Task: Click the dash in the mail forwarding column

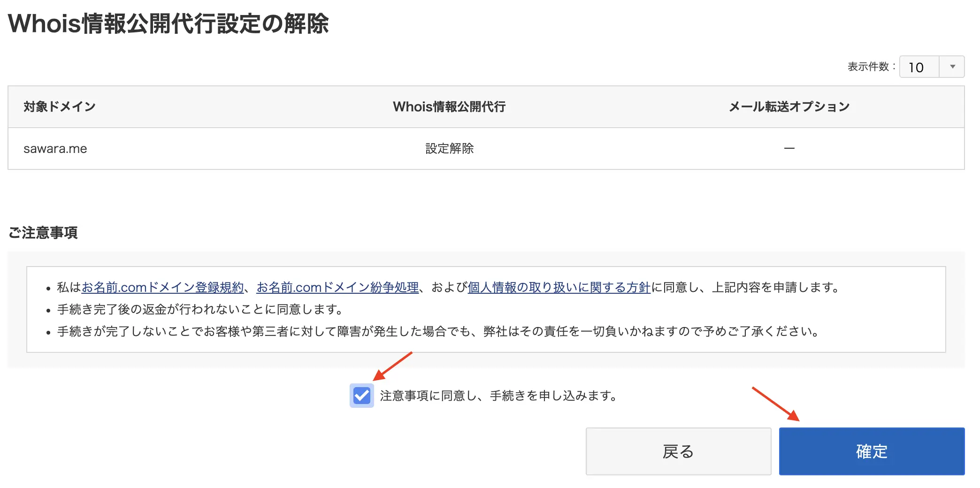Action: coord(789,149)
